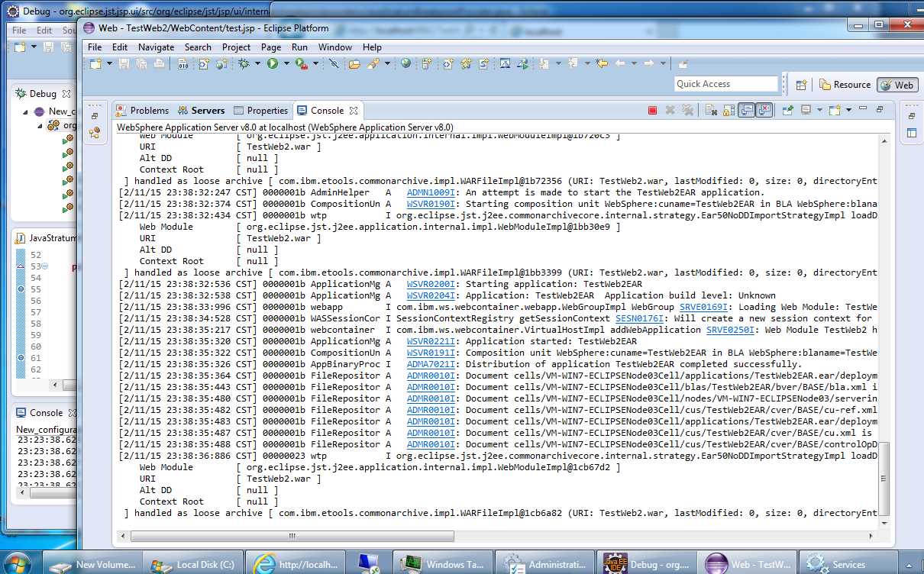Click the Debug bug icon in toolbar
Screen dimensions: 924x574
coord(244,64)
